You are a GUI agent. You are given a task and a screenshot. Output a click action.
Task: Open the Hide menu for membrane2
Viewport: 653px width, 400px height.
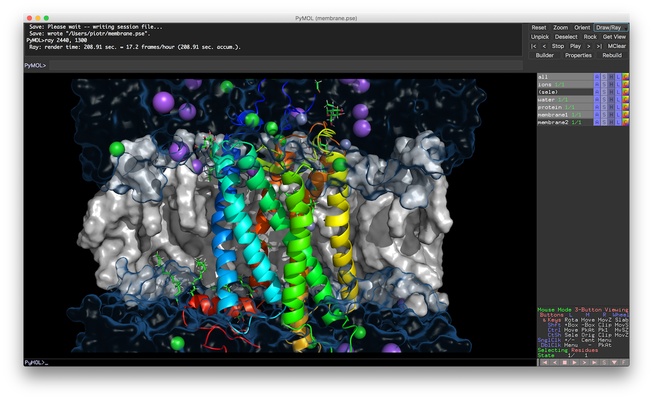tap(611, 122)
